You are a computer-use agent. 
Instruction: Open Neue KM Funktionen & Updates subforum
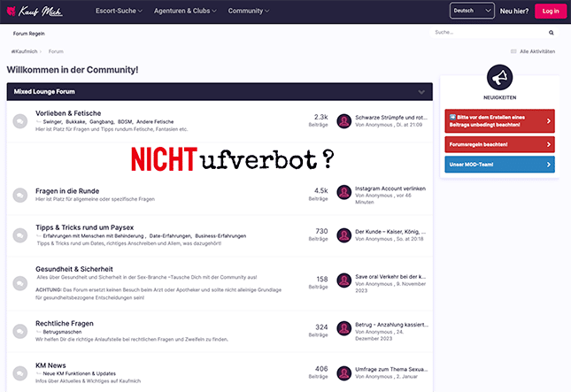point(80,373)
